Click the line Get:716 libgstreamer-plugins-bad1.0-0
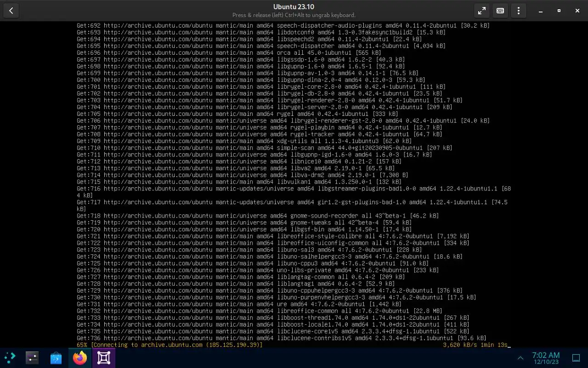Viewport: 588px width, 368px height. (294, 192)
